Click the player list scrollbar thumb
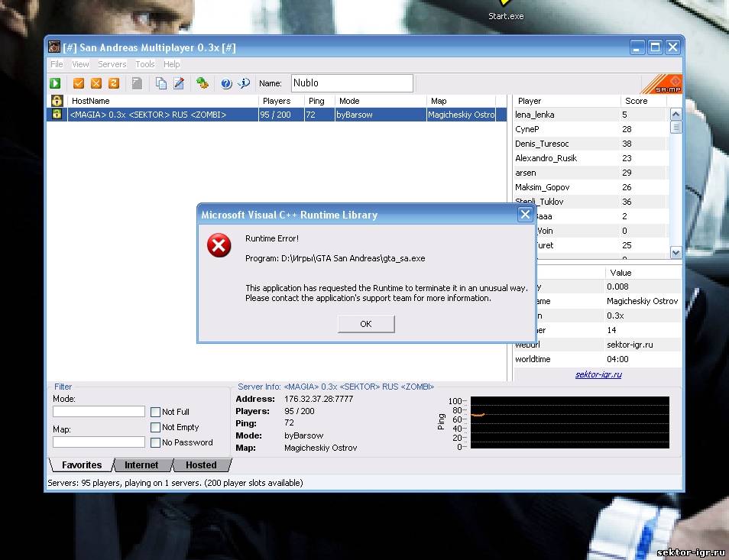 [x=676, y=127]
